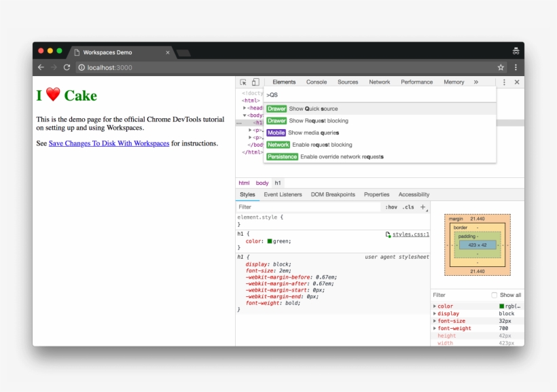Select h1 in the breadcrumb bar
Image resolution: width=557 pixels, height=392 pixels.
coord(277,183)
